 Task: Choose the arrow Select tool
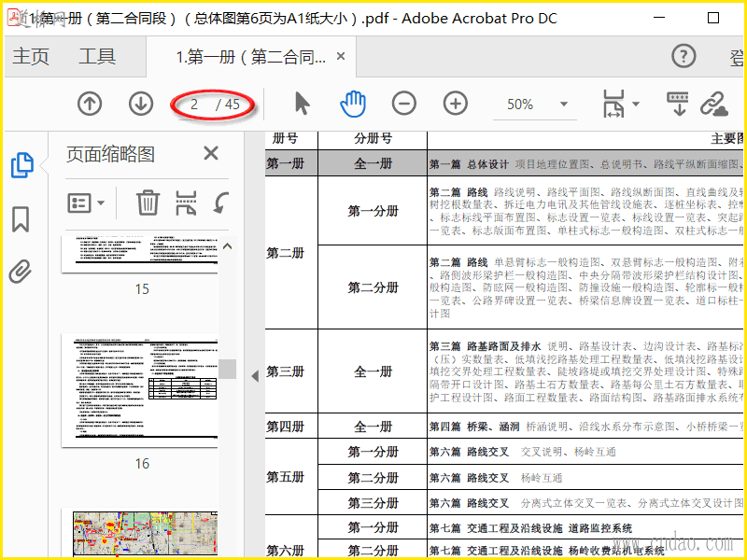(302, 104)
